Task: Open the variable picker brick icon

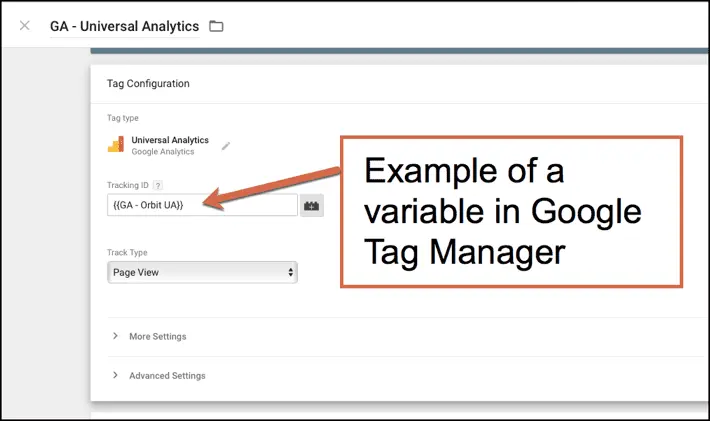Action: [312, 205]
